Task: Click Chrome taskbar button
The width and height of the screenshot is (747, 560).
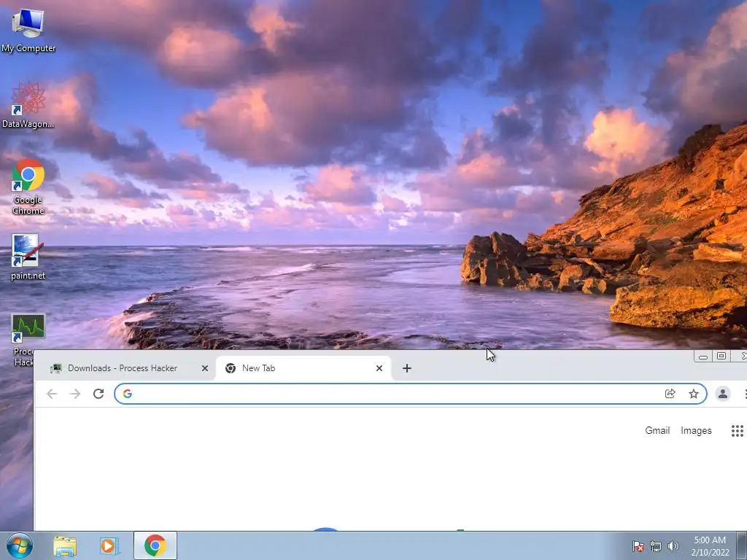Action: pyautogui.click(x=155, y=545)
